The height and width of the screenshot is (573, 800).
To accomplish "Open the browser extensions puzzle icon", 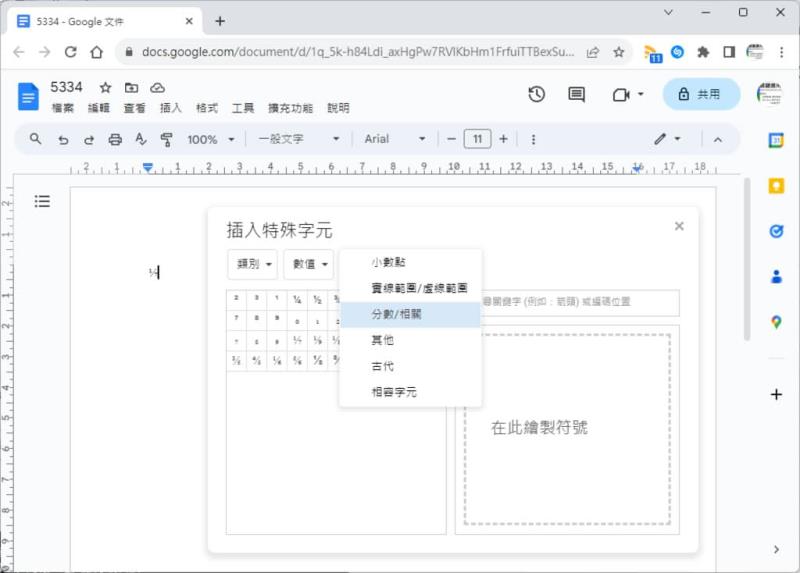I will click(703, 52).
